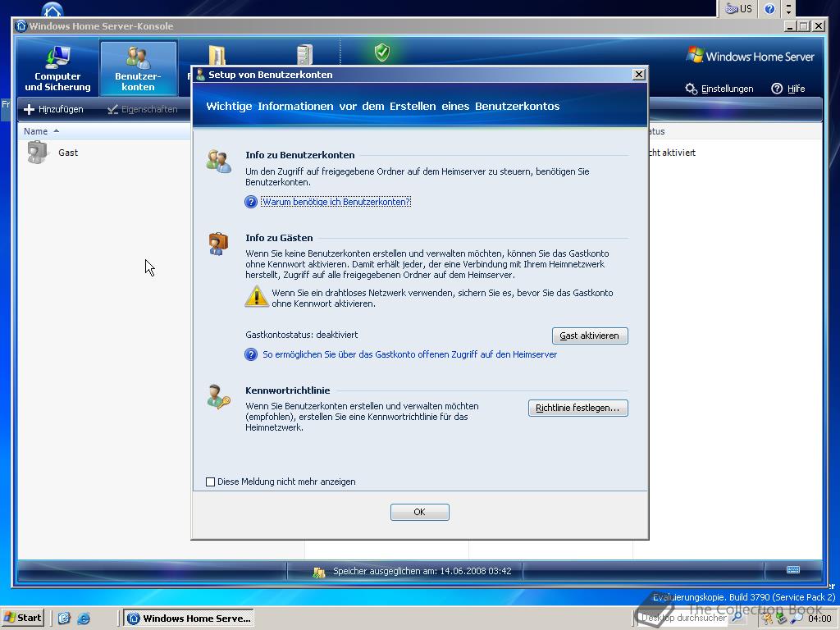Image resolution: width=840 pixels, height=630 pixels.
Task: Click the Hilfe question mark icon
Action: point(777,89)
